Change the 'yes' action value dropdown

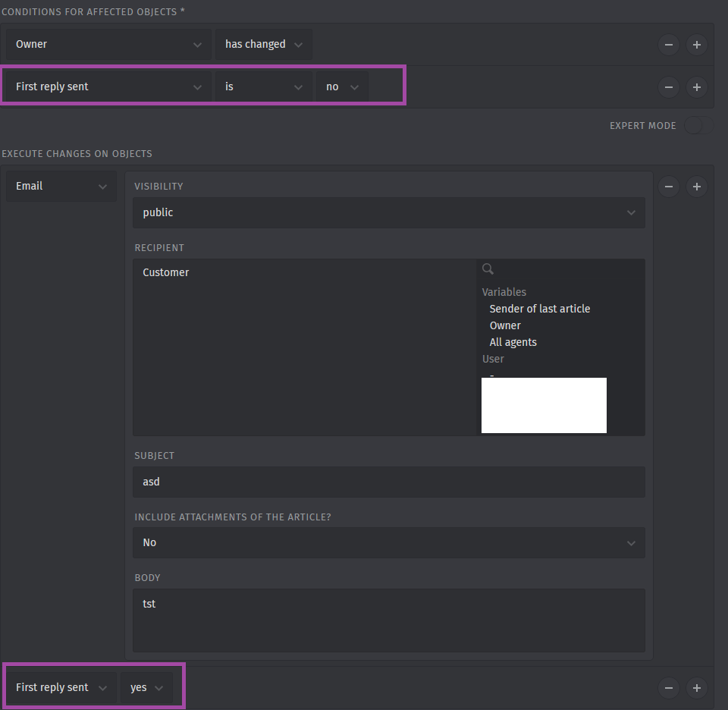tap(146, 688)
